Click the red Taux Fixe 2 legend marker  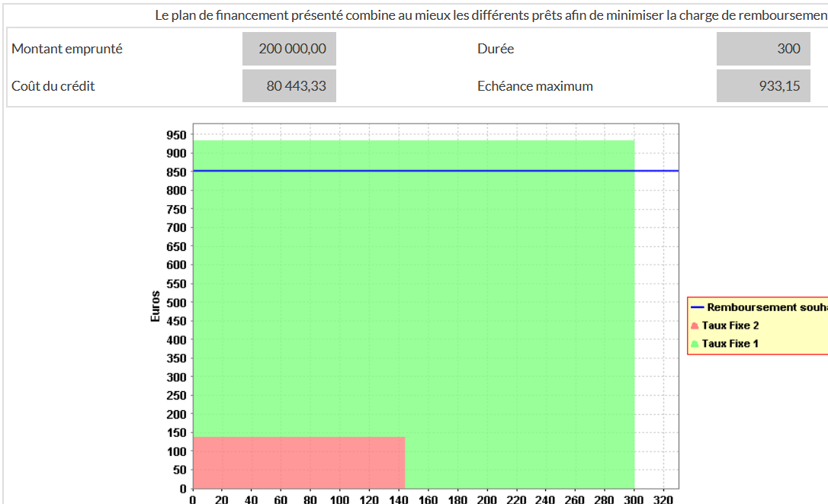pos(695,326)
